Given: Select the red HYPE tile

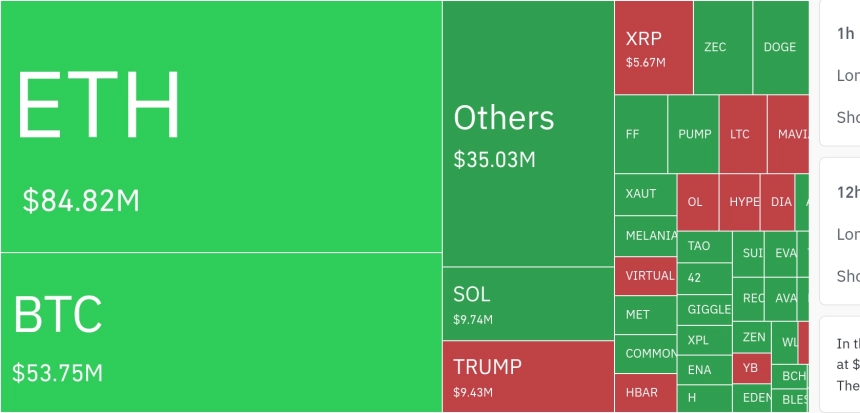Looking at the screenshot, I should (743, 201).
